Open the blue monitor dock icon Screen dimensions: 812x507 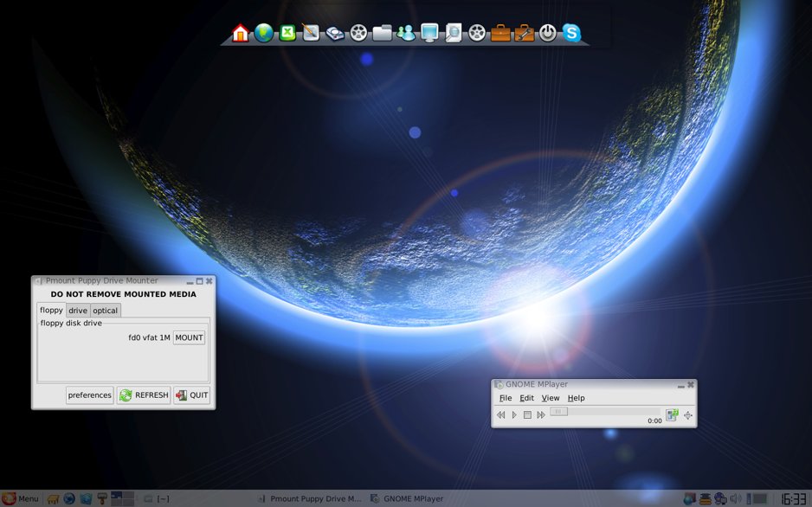[x=429, y=33]
